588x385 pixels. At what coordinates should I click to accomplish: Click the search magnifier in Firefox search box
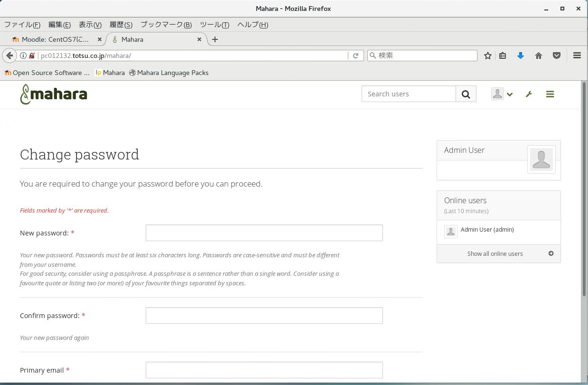(x=373, y=56)
